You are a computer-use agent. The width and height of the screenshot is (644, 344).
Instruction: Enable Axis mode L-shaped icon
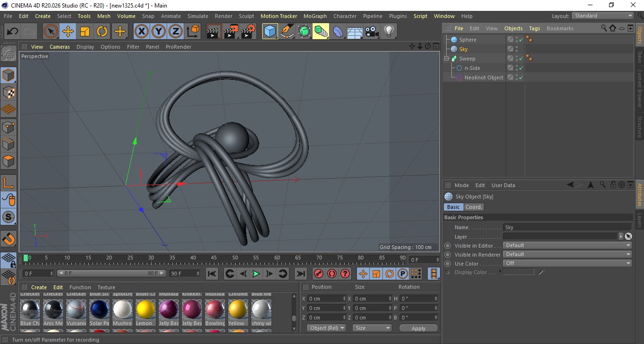8,183
